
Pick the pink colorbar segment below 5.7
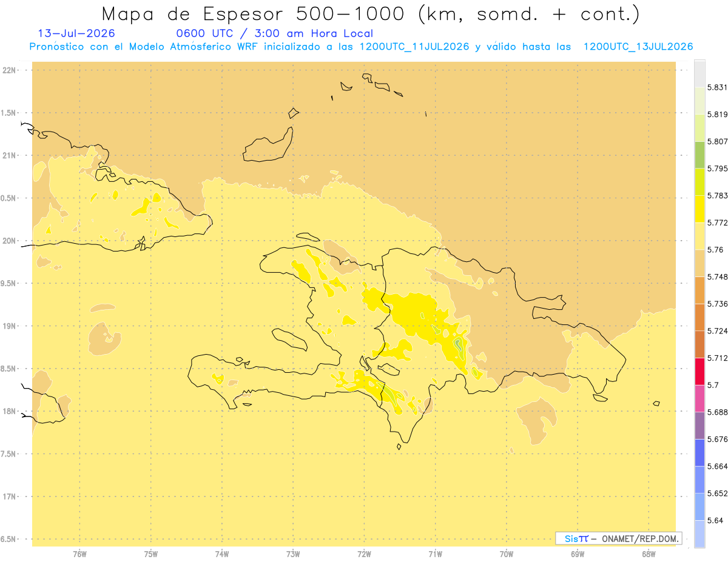699,398
